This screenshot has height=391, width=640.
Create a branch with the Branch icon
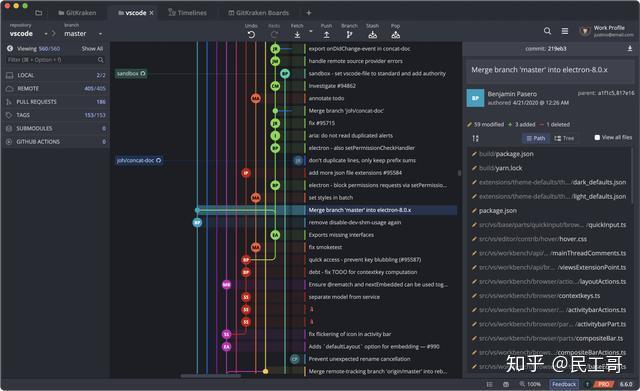click(349, 35)
